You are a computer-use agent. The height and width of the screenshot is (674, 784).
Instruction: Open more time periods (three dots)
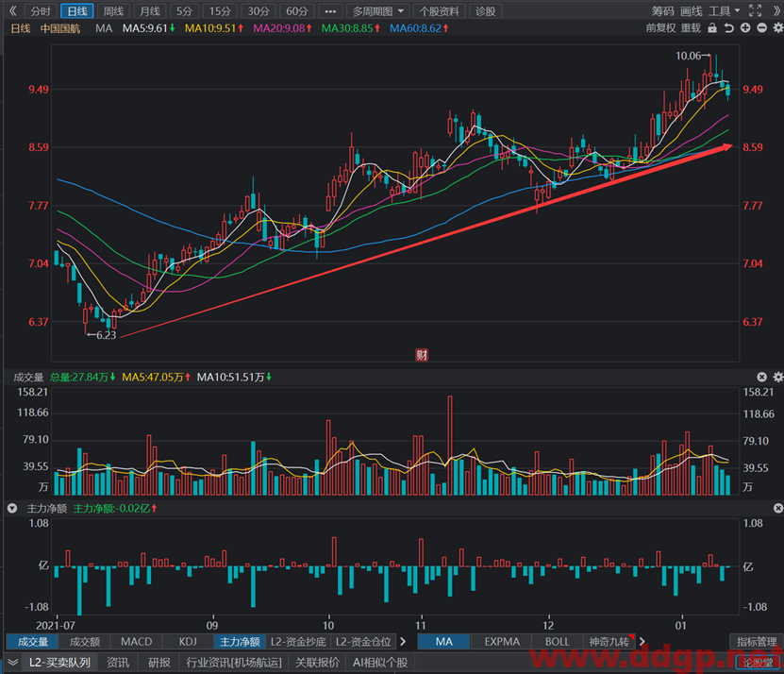(x=330, y=11)
